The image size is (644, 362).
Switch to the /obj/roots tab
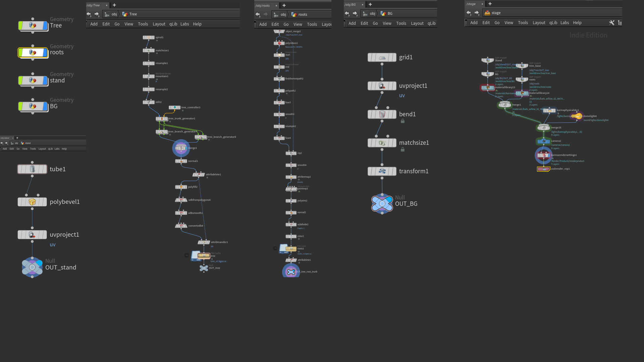click(263, 5)
